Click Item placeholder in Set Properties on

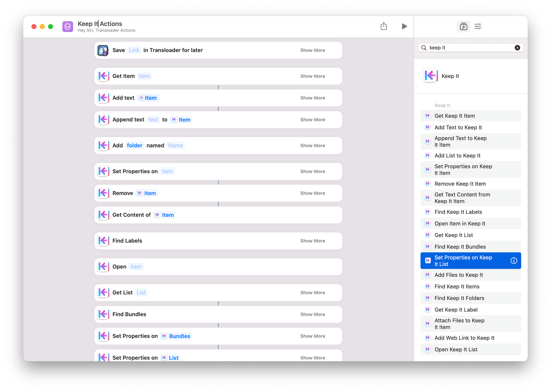(167, 171)
